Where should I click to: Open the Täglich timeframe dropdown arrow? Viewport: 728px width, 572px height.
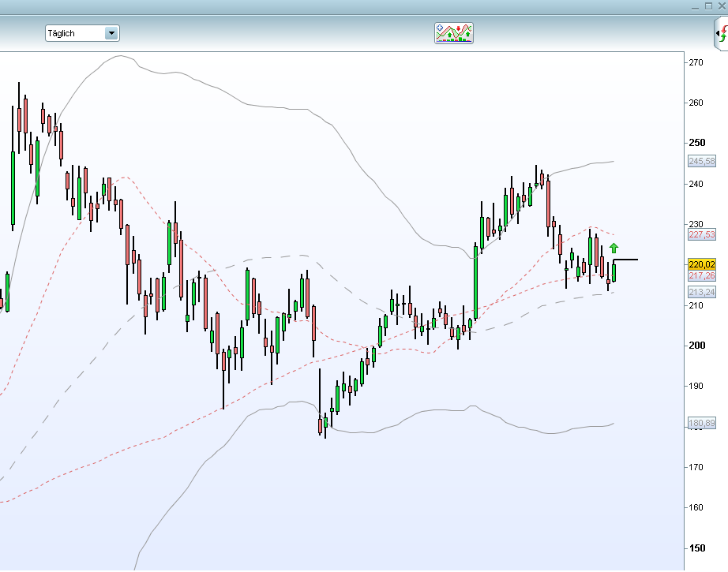(111, 33)
